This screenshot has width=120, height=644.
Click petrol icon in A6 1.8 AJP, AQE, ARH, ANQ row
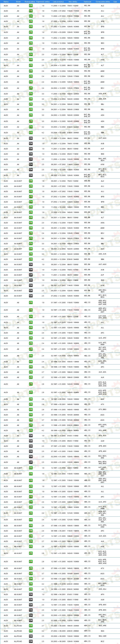click(x=31, y=317)
